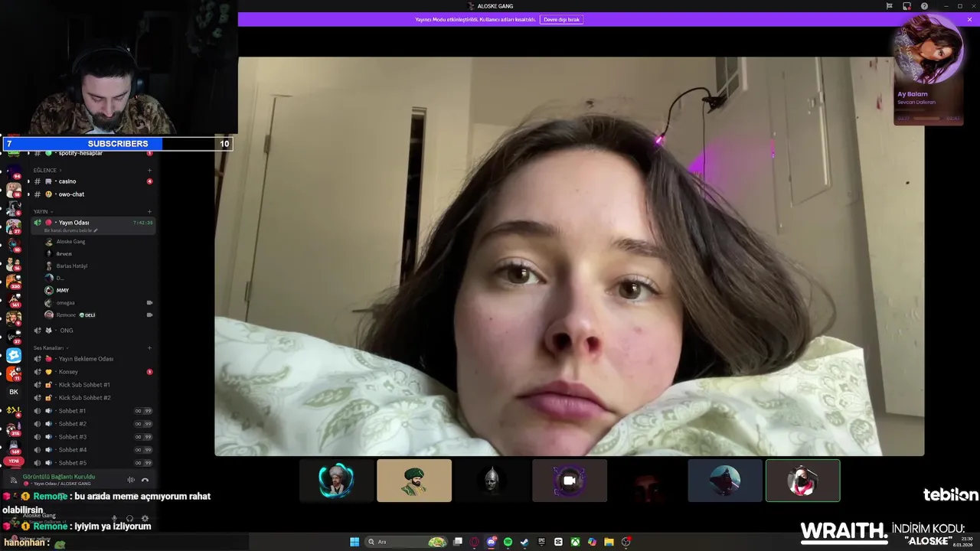The width and height of the screenshot is (980, 551).
Task: Join Kick Sub Sohbet #2 channel
Action: [93, 398]
